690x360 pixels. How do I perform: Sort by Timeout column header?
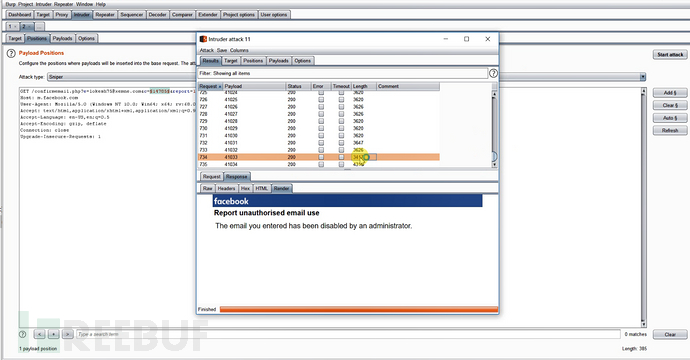click(341, 86)
